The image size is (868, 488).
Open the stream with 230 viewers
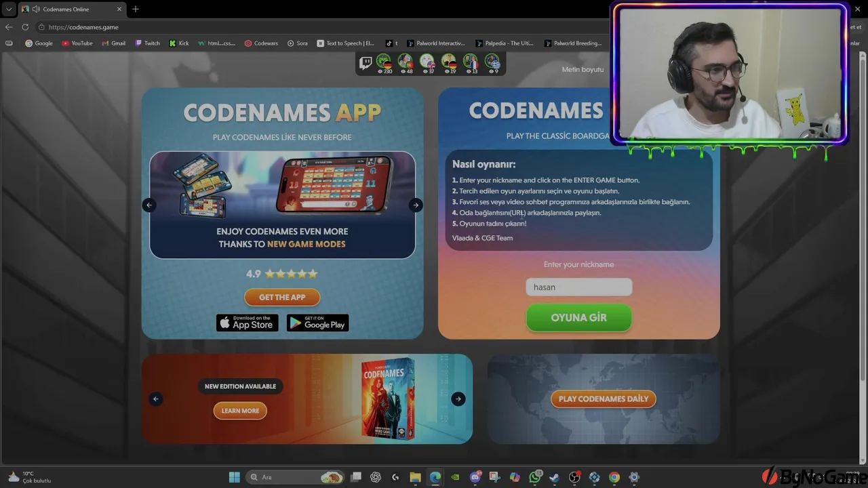click(x=384, y=64)
